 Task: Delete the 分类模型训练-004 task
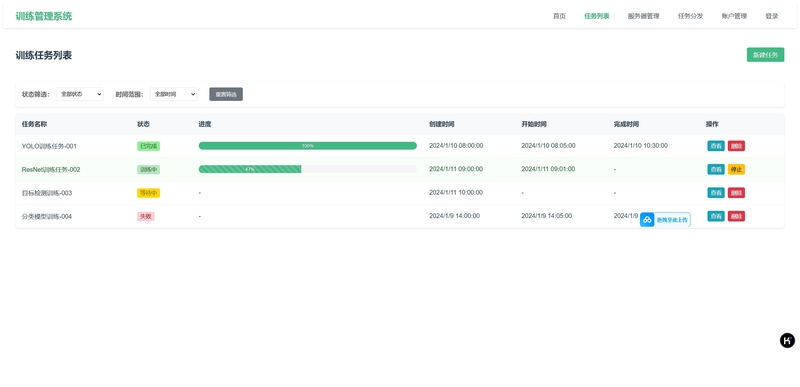click(x=736, y=216)
